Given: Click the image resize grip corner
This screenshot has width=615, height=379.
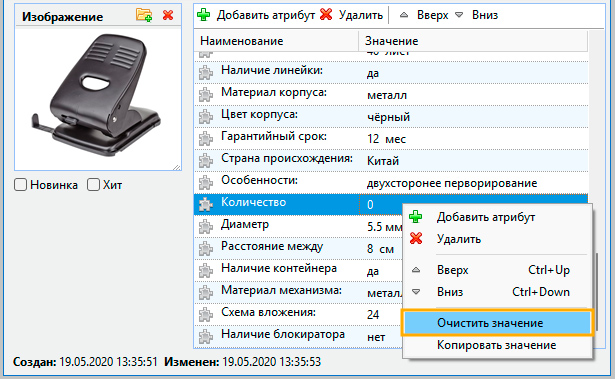Looking at the screenshot, I should click(177, 167).
